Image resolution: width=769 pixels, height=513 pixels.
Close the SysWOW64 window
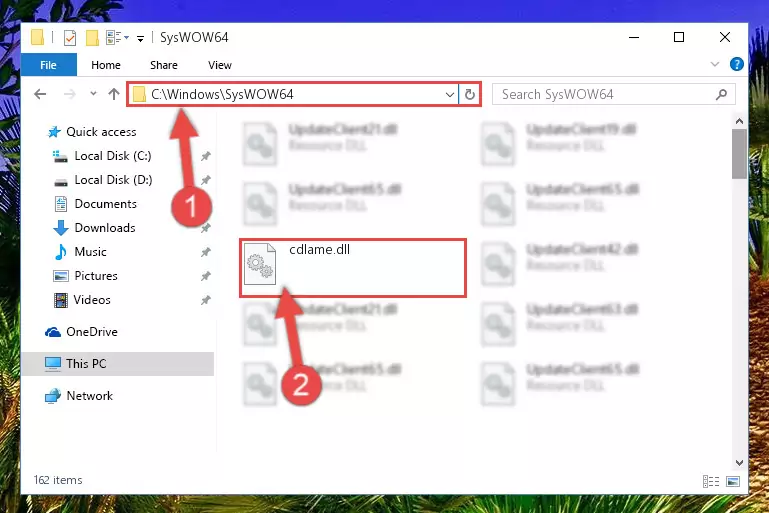click(724, 37)
